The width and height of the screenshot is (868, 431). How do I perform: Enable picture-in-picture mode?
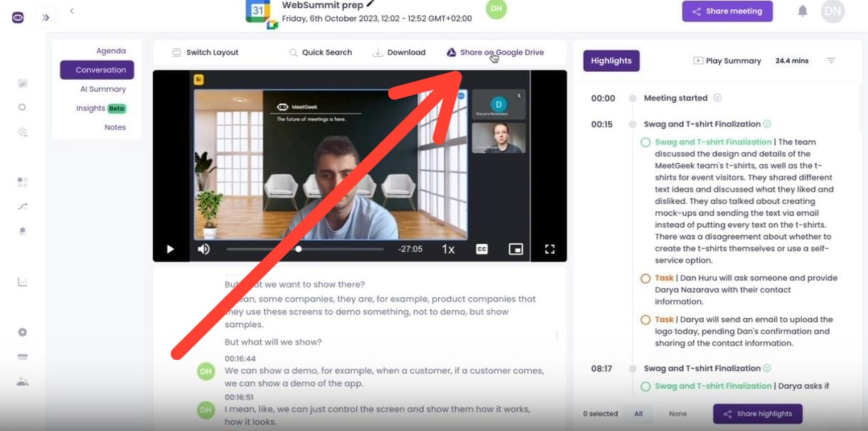coord(516,249)
